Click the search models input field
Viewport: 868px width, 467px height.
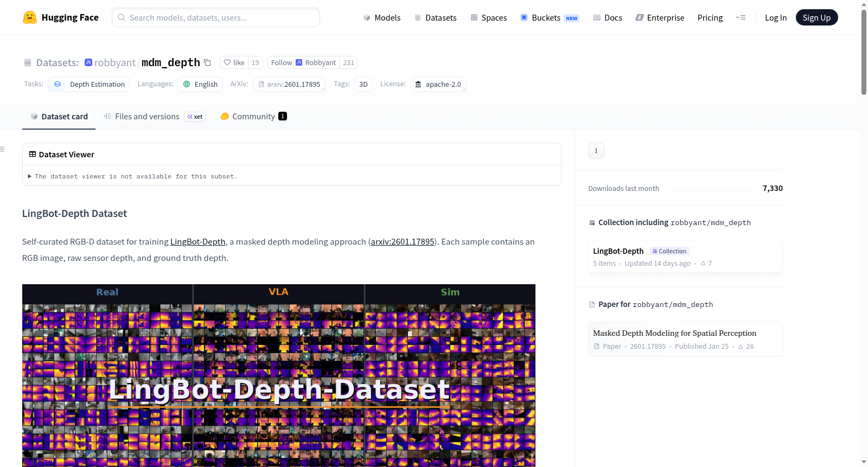tap(216, 17)
